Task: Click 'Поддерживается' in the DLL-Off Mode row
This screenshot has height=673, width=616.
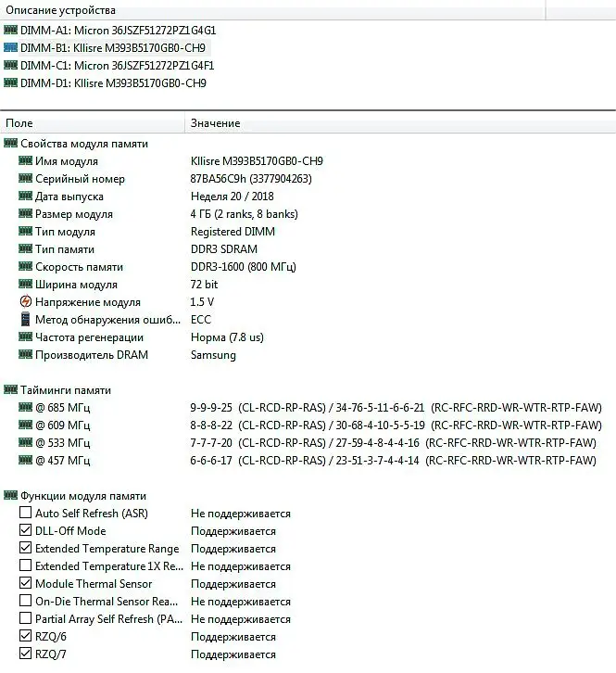Action: pyautogui.click(x=233, y=531)
